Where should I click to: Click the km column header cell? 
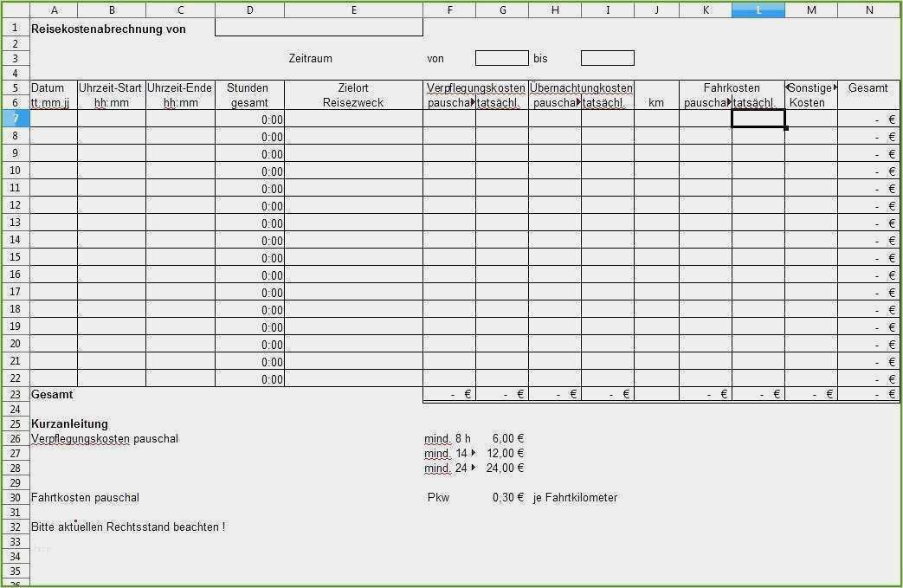[x=656, y=103]
